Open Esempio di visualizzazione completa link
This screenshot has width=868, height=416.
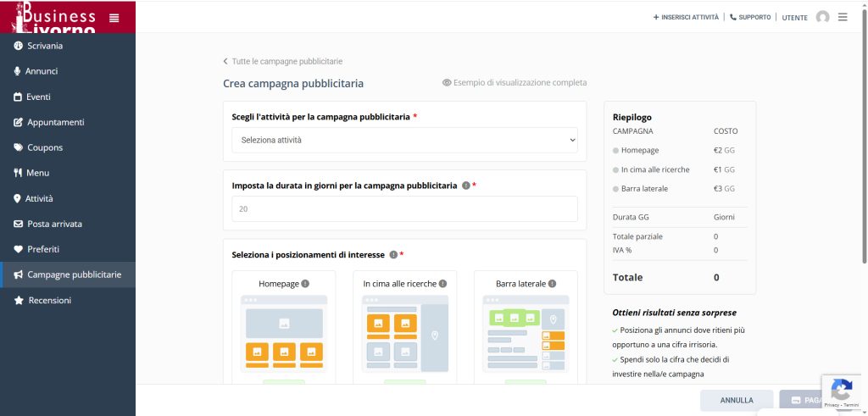pos(515,83)
